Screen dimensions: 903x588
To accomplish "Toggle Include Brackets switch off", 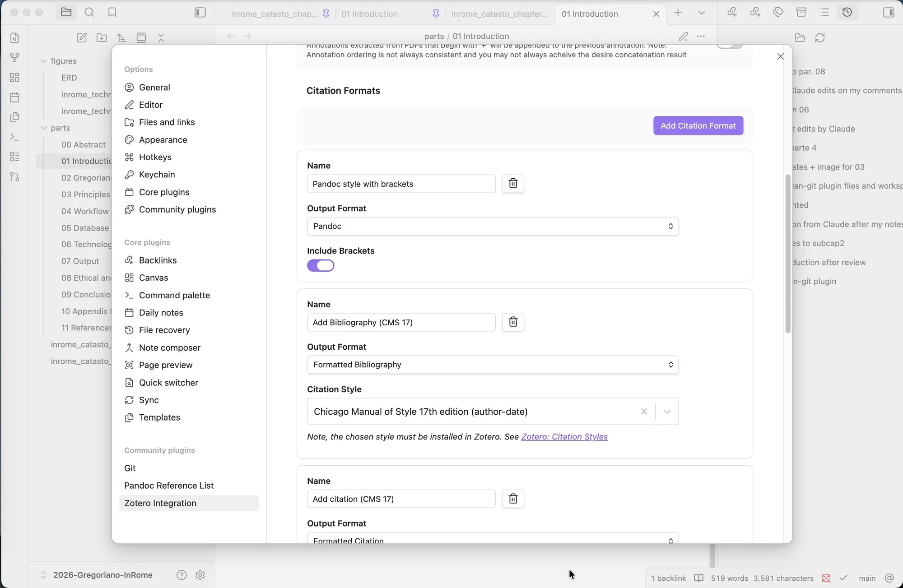I will click(321, 266).
